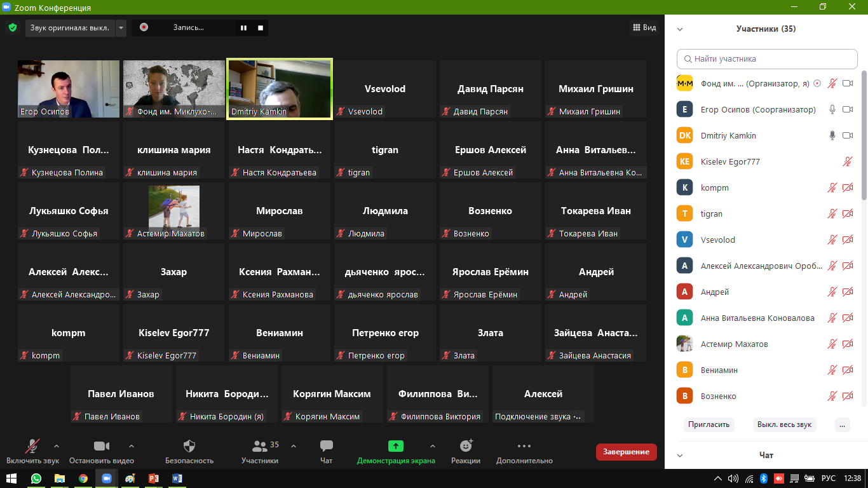This screenshot has width=868, height=488.
Task: Collapse the Участники panel with chevron
Action: (x=680, y=29)
